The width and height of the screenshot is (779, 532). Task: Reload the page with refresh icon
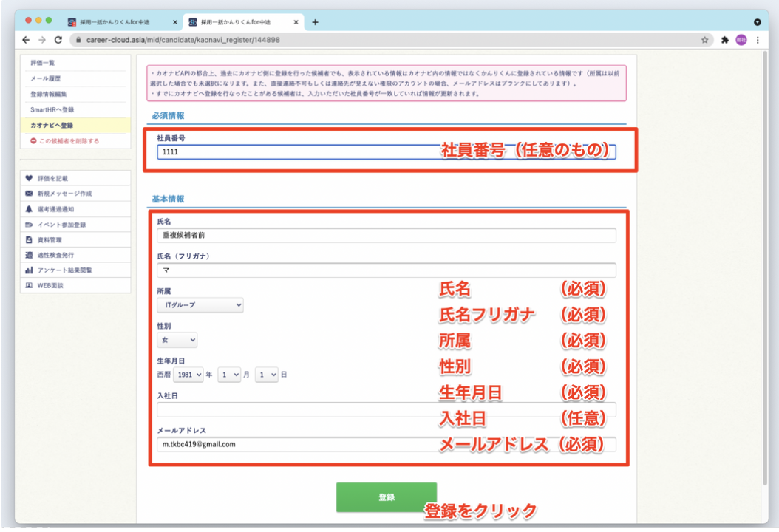[x=58, y=40]
